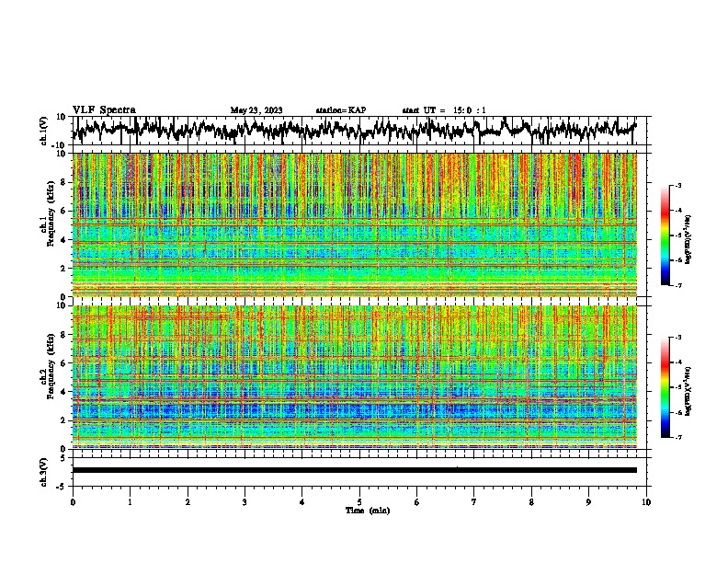728x563 pixels.
Task: Click the ch.1 colorbar "-3" top tick label
Action: coord(678,186)
